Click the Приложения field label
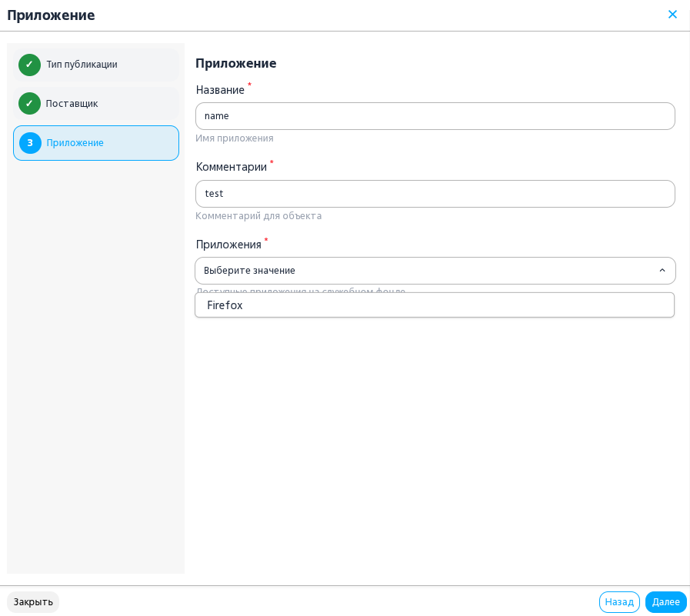Screen dimensions: 690x616 click(x=228, y=245)
